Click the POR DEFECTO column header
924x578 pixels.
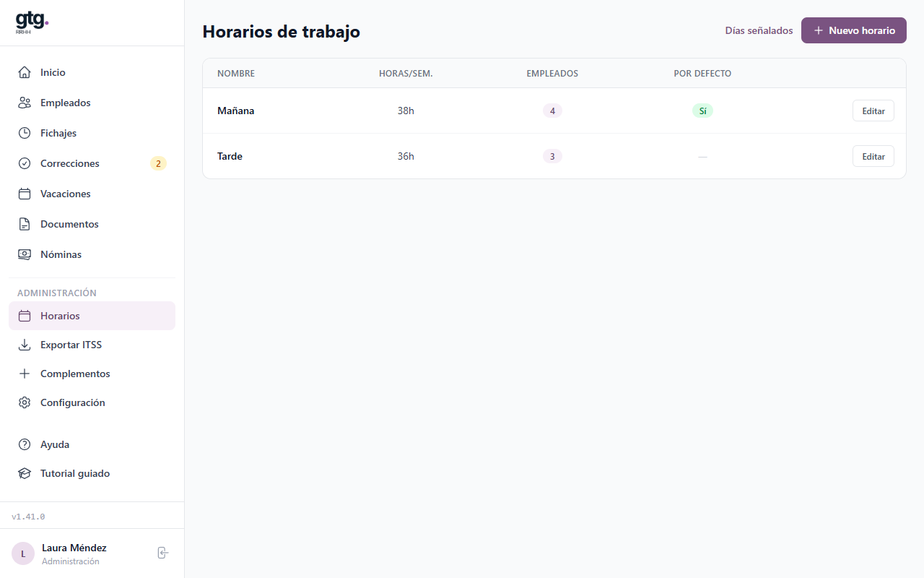pos(702,74)
